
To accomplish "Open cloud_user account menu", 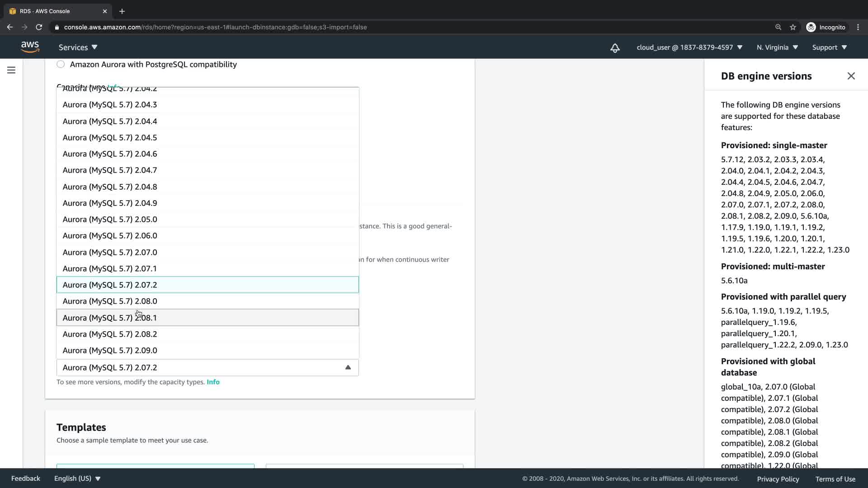I will point(689,47).
